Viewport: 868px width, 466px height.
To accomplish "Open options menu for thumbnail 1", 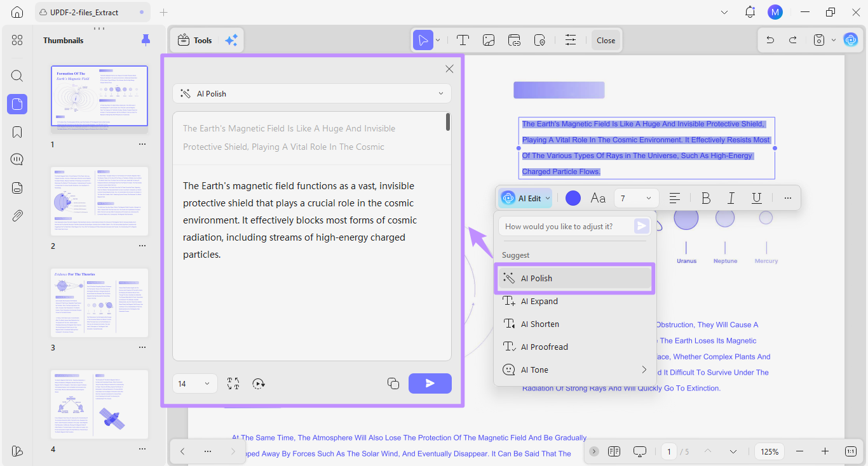I will [x=142, y=144].
